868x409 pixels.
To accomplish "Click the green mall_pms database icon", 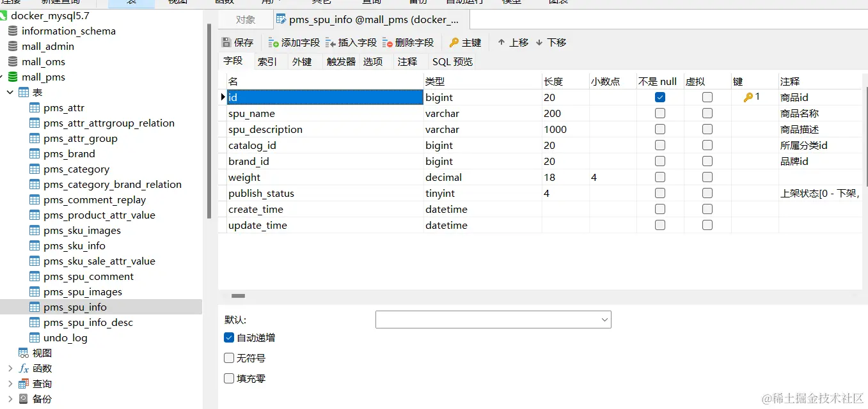I will point(12,77).
